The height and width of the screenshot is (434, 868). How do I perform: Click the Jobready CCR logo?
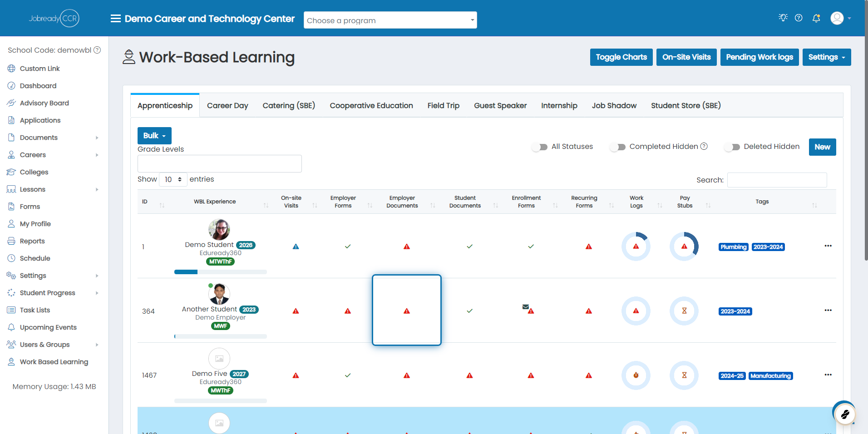point(54,18)
